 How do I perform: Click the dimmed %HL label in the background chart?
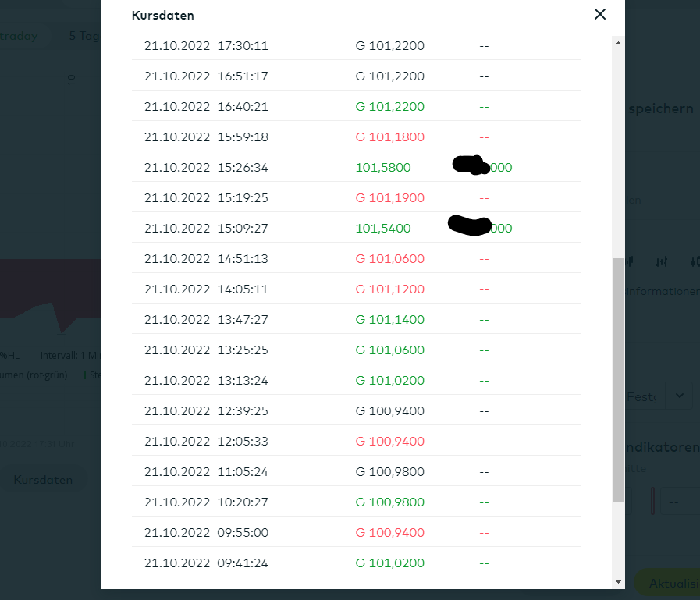coord(10,355)
